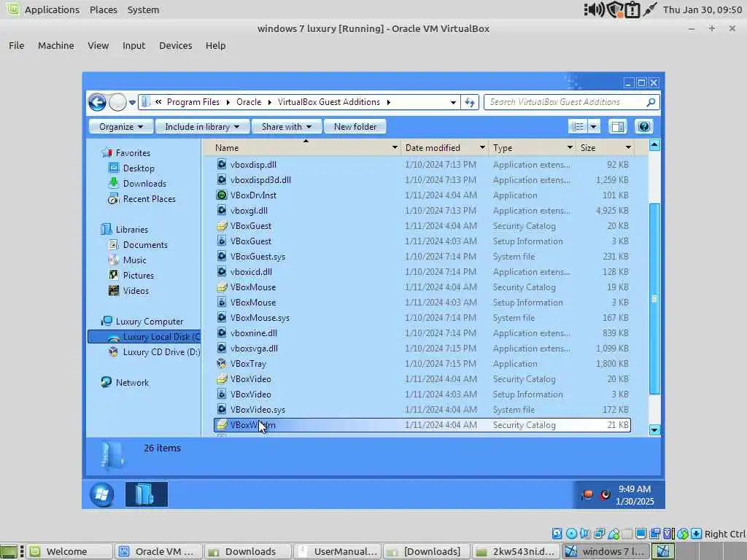Open the view options dropdown arrow
This screenshot has width=747, height=560.
[x=594, y=127]
